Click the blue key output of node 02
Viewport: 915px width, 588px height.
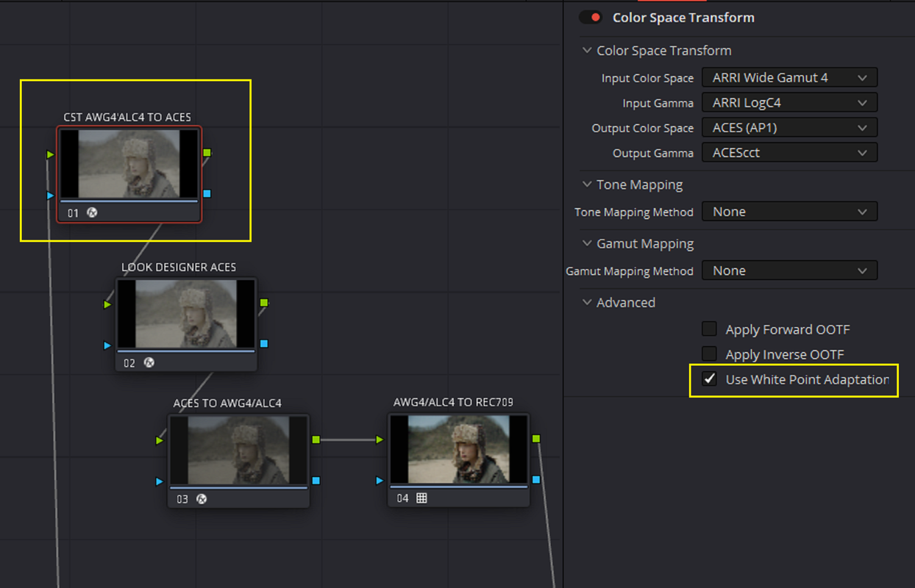click(x=264, y=343)
